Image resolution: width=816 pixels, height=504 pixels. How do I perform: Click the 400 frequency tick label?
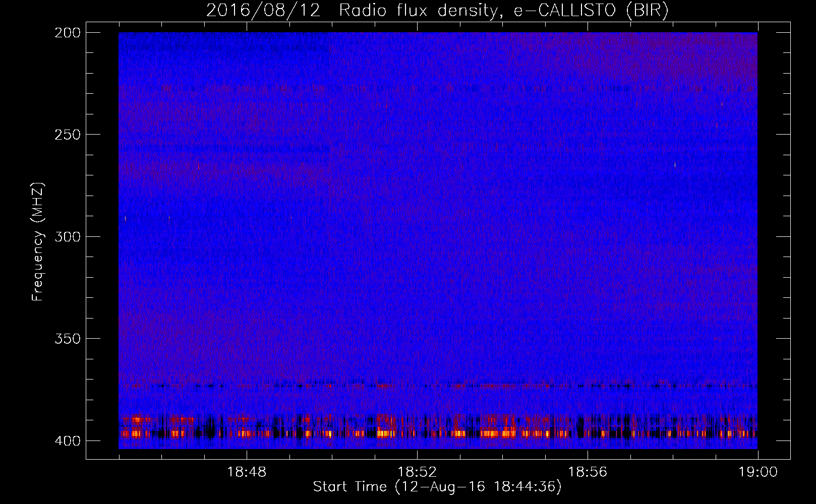coord(68,440)
